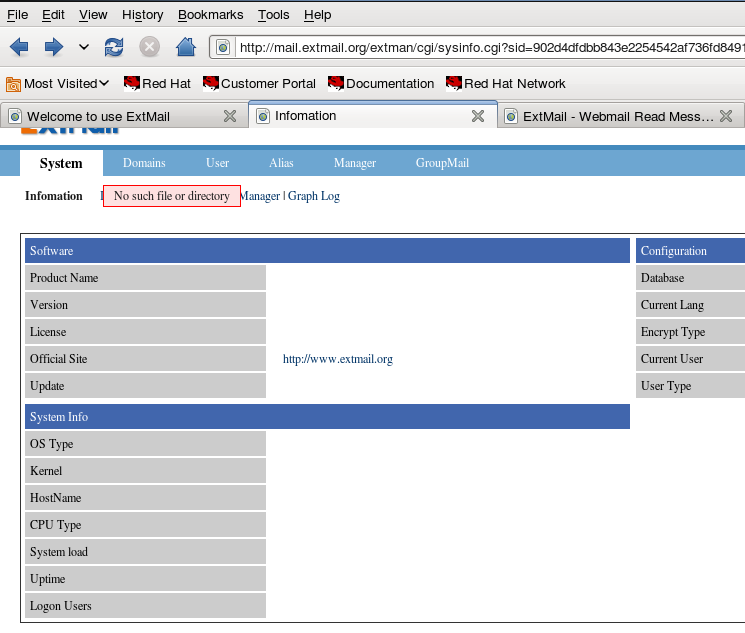Open the Graph Log link

click(x=314, y=196)
